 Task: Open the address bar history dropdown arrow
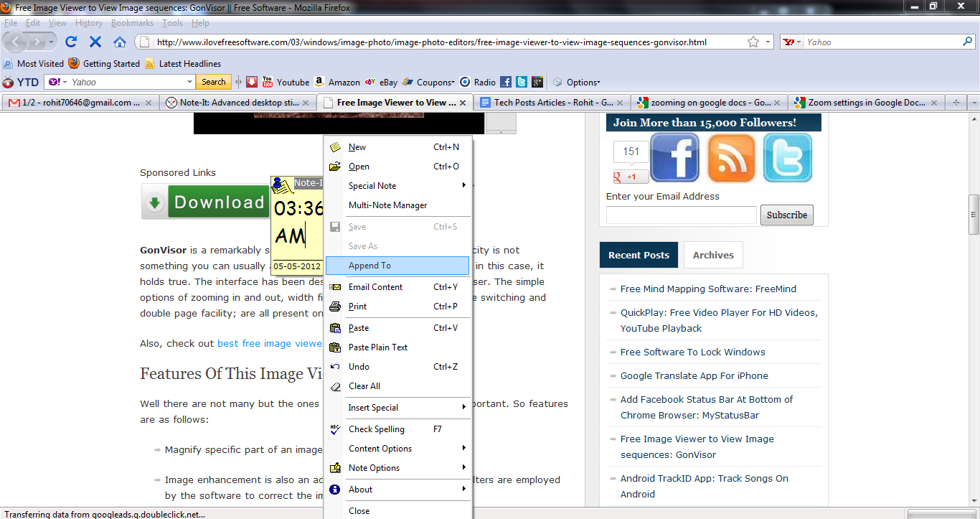click(x=768, y=42)
